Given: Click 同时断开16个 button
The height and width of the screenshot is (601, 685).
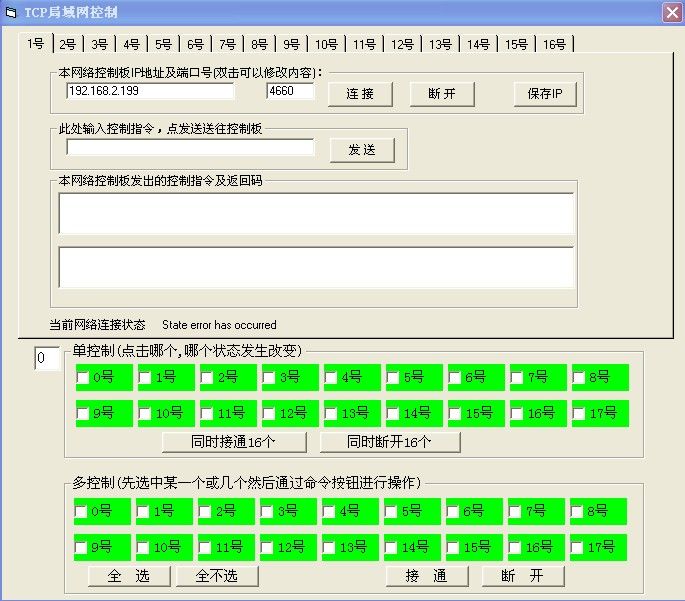Looking at the screenshot, I should (x=390, y=442).
